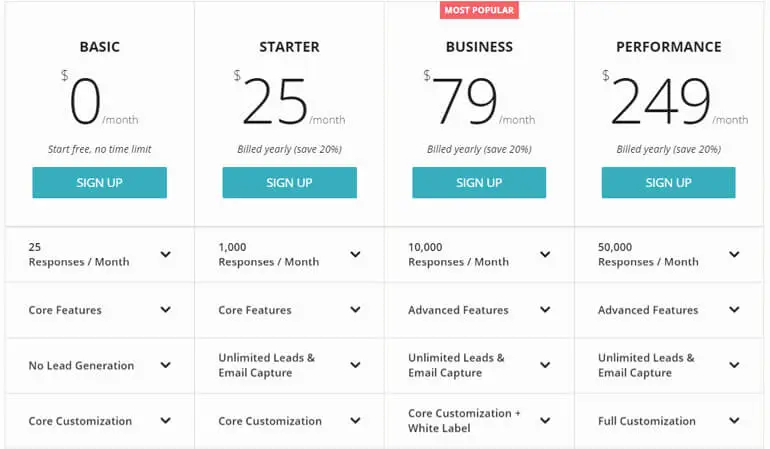Open Advanced Features chevron for Performance
Screen dimensions: 770x449
click(734, 310)
